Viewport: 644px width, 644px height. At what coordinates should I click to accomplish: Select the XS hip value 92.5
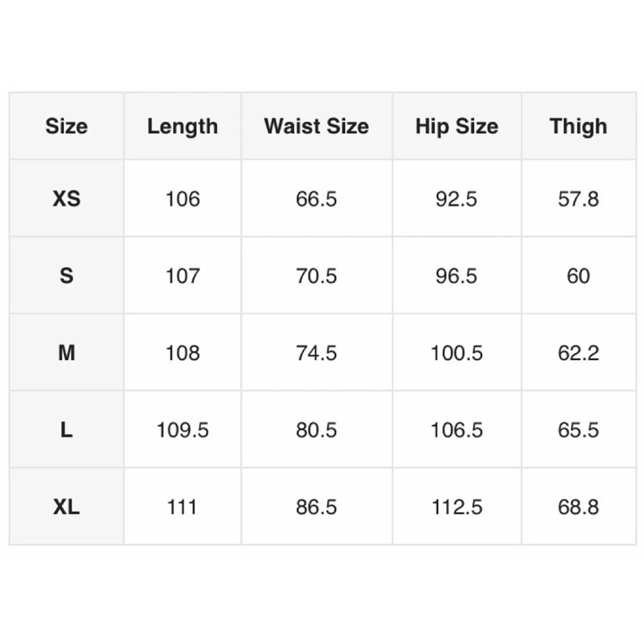pos(457,199)
